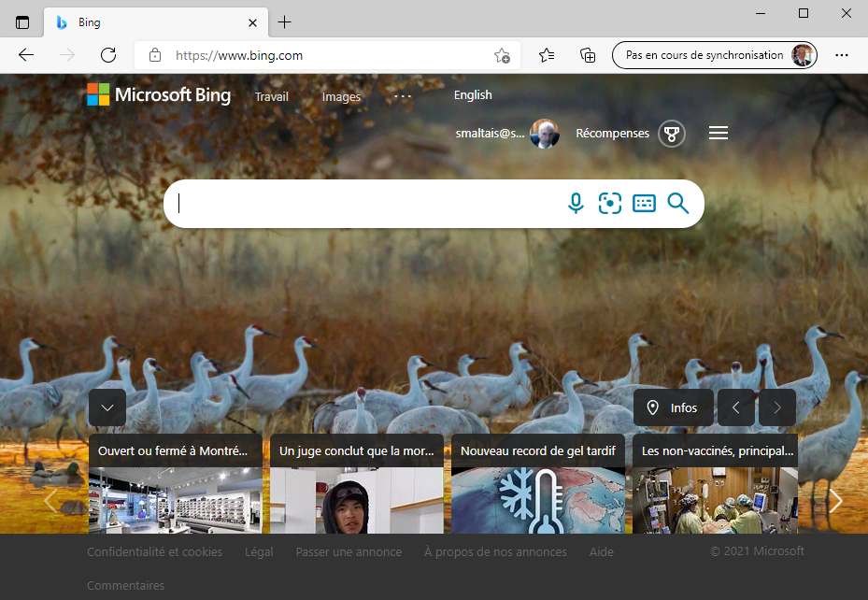Open the browser Favorites list icon
This screenshot has height=600, width=868.
[x=547, y=55]
